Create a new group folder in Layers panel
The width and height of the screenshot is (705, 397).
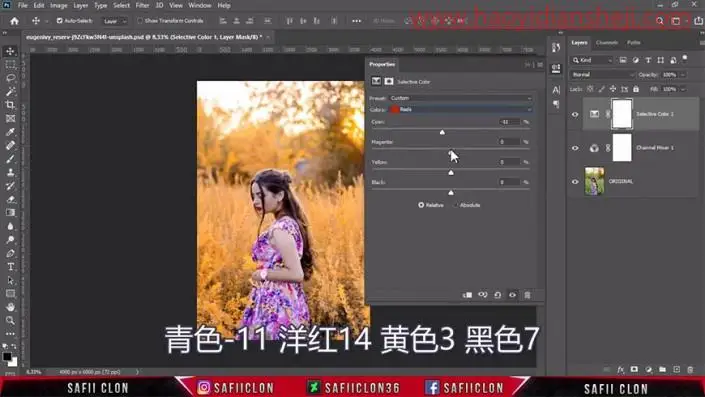(x=663, y=370)
